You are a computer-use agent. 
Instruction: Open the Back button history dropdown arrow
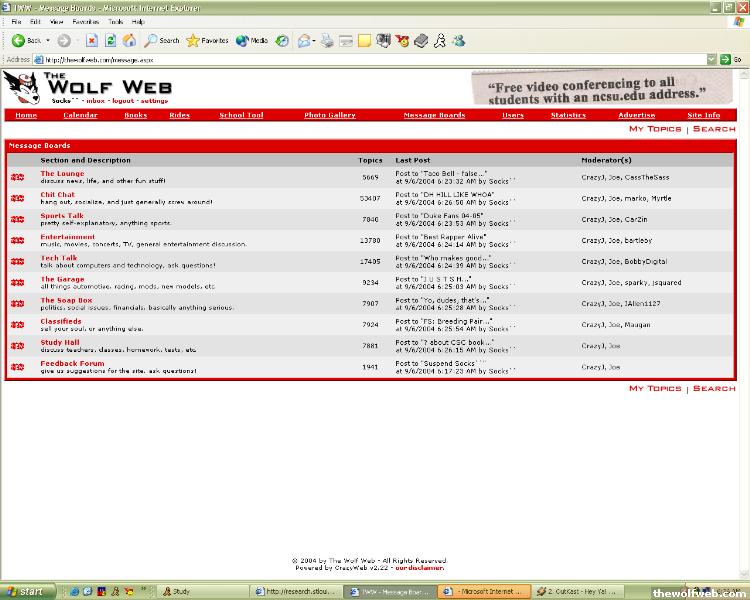point(46,41)
